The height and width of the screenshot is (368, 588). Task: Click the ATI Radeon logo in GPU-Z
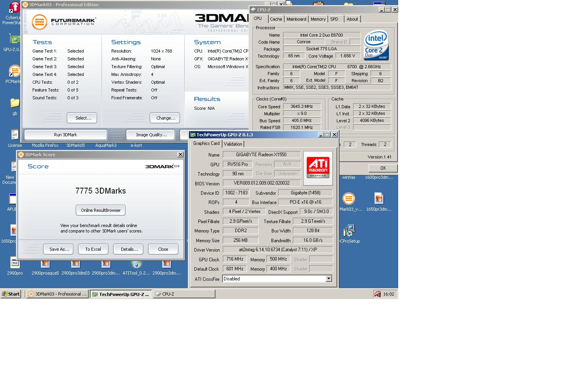318,168
